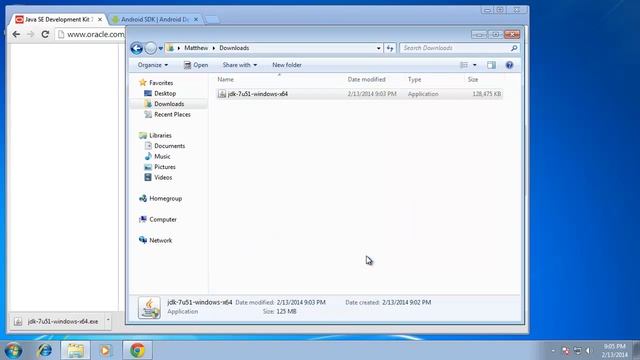Click the Chrome address bar showing www.oracle.com
This screenshot has width=640, height=360.
tap(91, 35)
